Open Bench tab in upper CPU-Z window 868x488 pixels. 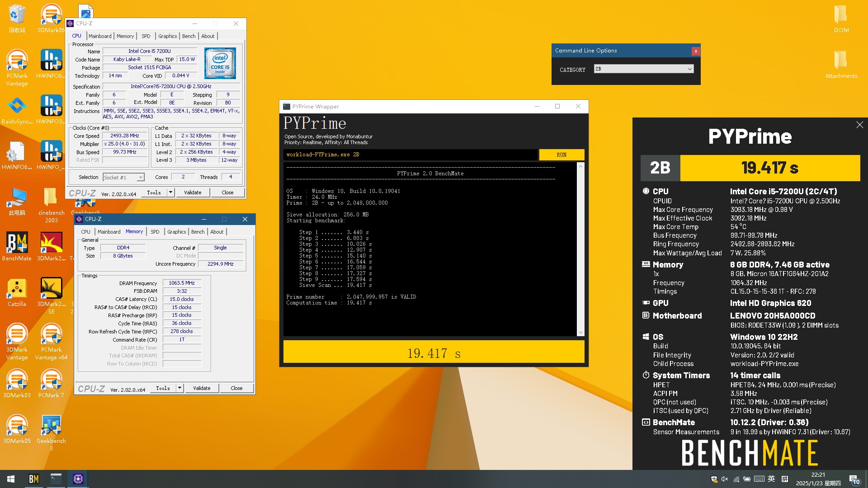pos(189,36)
